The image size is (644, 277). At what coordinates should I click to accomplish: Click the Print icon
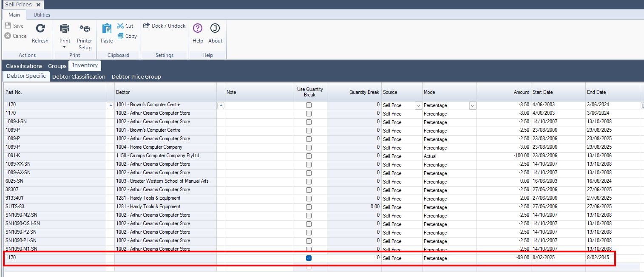[x=65, y=29]
